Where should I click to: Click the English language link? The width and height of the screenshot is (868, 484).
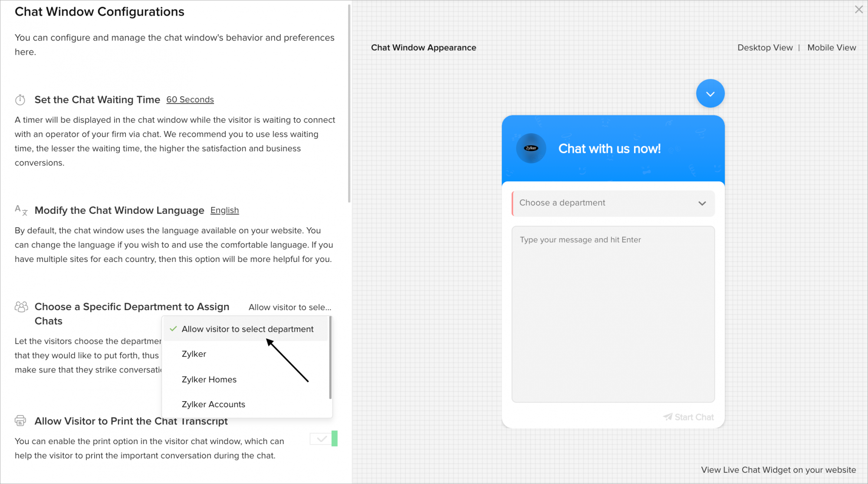point(224,210)
